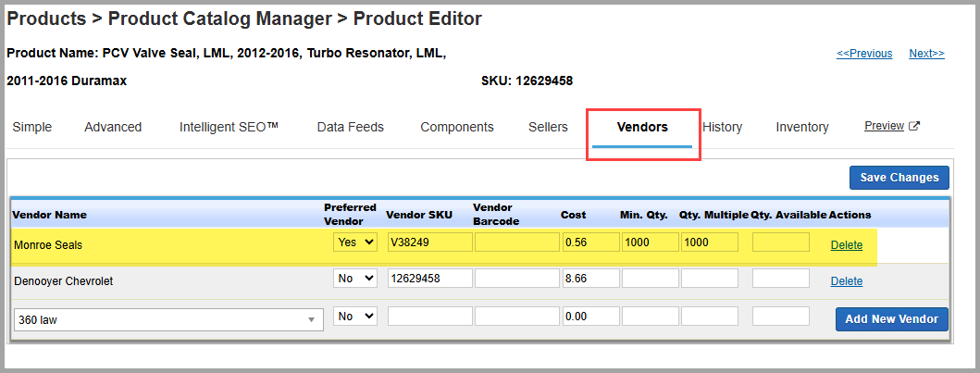Viewport: 980px width, 373px height.
Task: Click the Cost field showing 0.56
Action: [x=590, y=242]
